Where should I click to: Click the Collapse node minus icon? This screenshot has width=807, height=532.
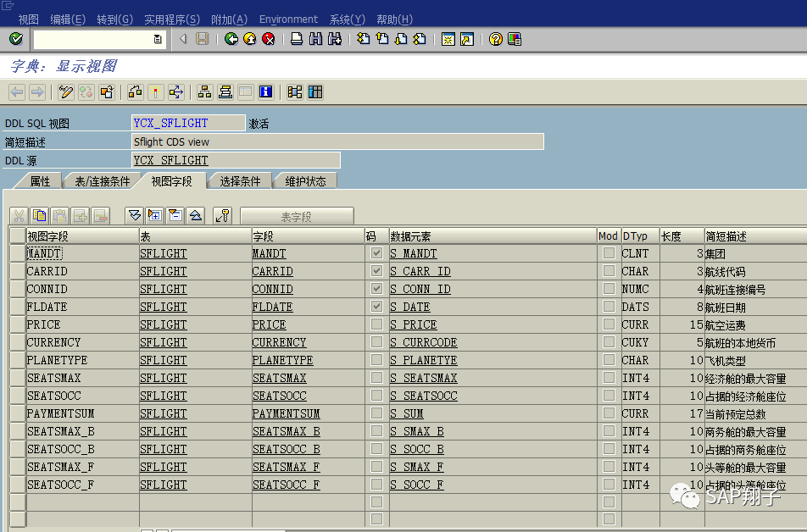coord(175,215)
